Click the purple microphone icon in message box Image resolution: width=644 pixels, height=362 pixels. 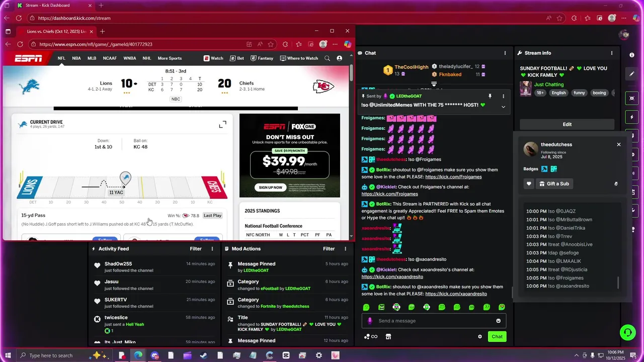point(370,321)
